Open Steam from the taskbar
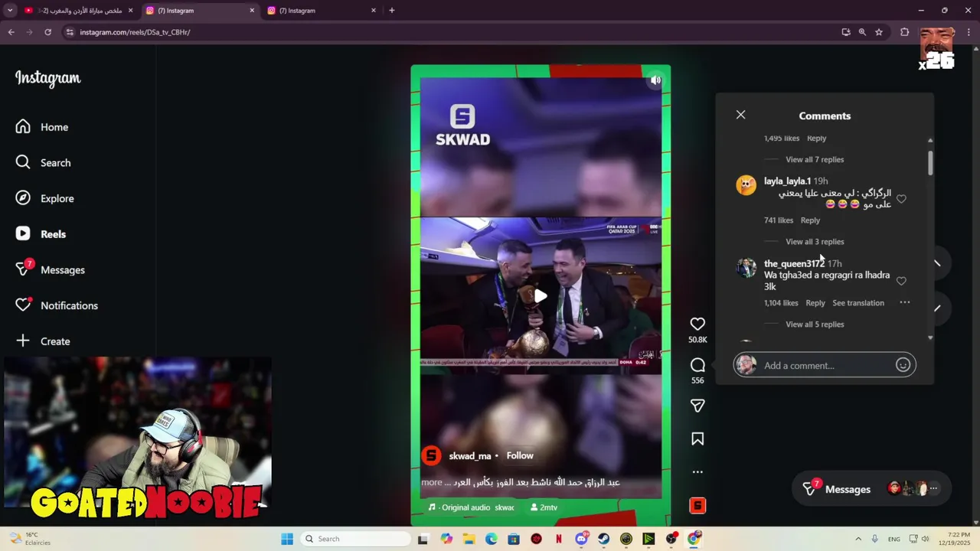This screenshot has height=551, width=980. point(603,539)
